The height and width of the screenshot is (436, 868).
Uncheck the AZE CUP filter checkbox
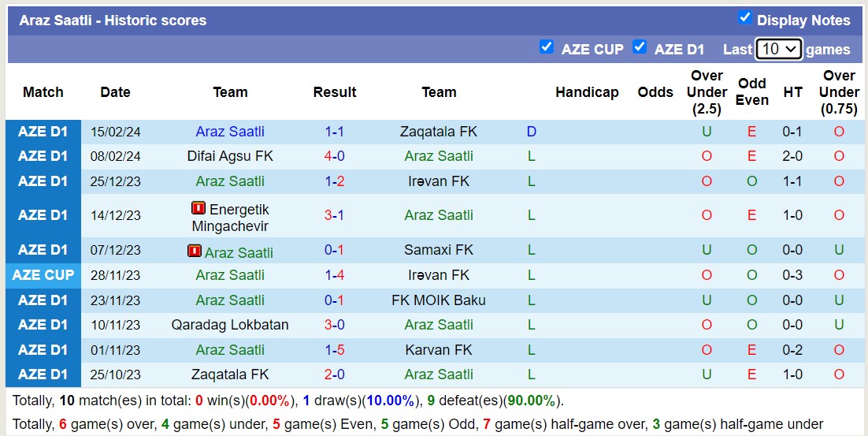click(546, 47)
